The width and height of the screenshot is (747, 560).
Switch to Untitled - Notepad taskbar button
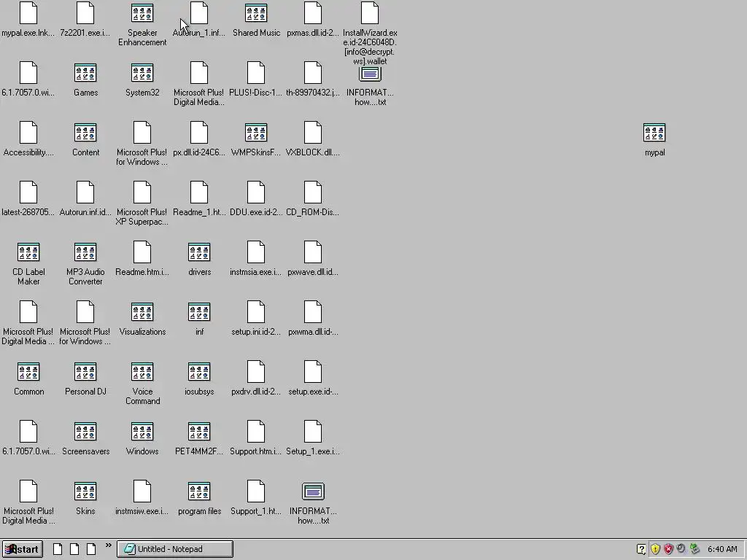175,549
